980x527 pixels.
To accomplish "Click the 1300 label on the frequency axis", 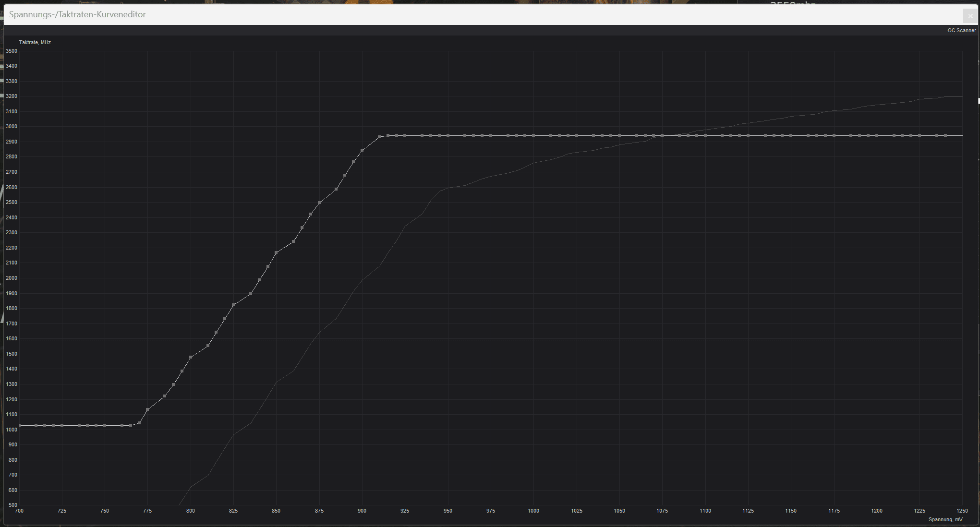I will click(x=12, y=384).
